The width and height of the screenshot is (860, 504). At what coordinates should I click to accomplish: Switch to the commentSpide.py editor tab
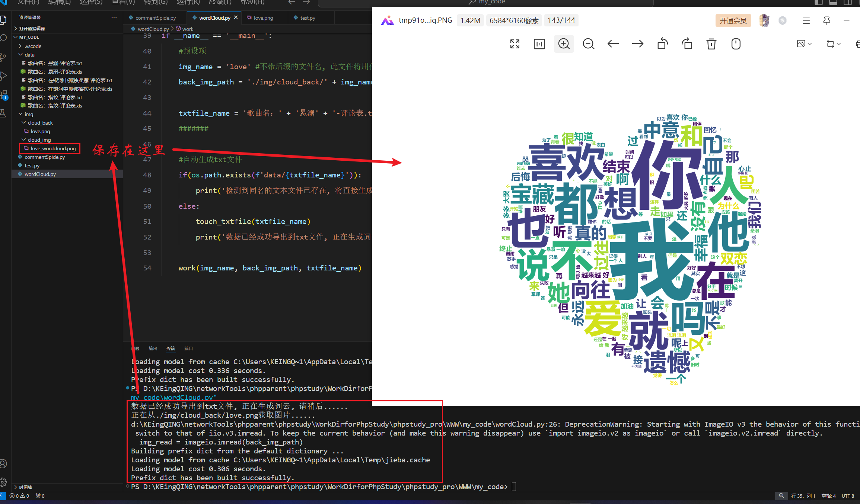[155, 18]
